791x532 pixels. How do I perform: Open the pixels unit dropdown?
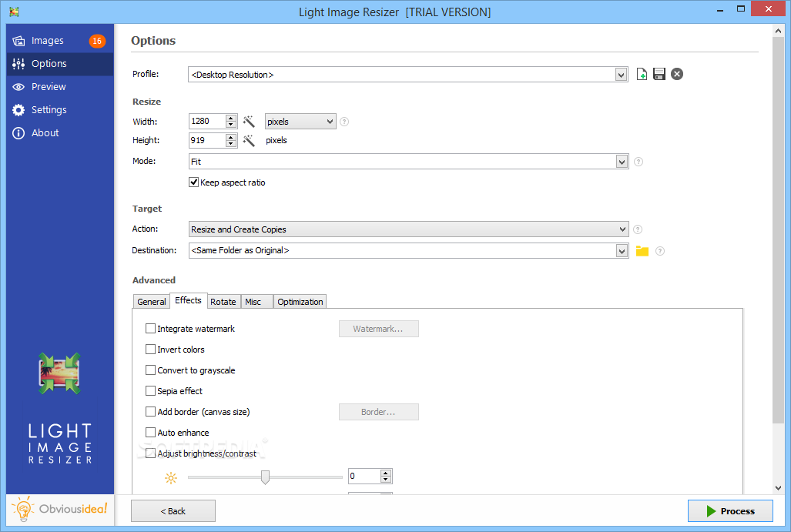300,122
